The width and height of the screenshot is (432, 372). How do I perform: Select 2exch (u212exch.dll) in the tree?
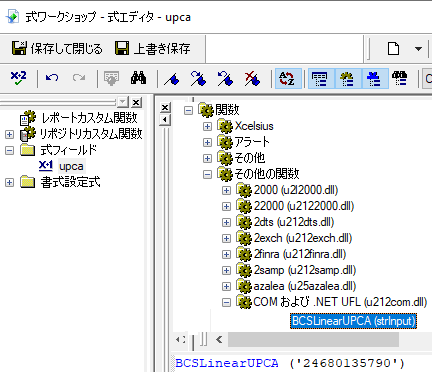[303, 238]
